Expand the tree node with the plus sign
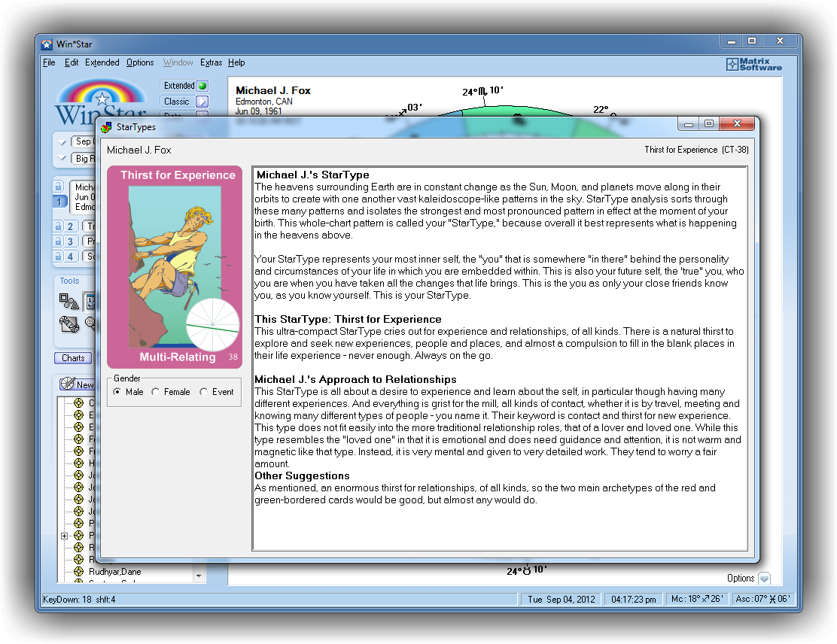837x644 pixels. pyautogui.click(x=65, y=536)
